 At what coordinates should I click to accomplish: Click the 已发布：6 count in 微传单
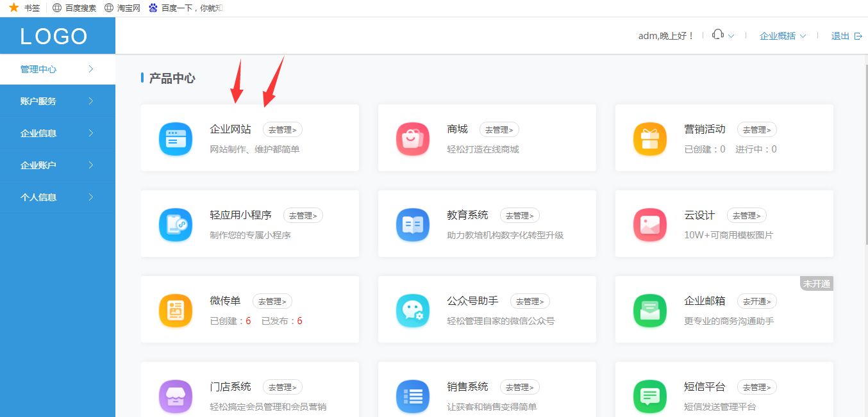tap(282, 321)
